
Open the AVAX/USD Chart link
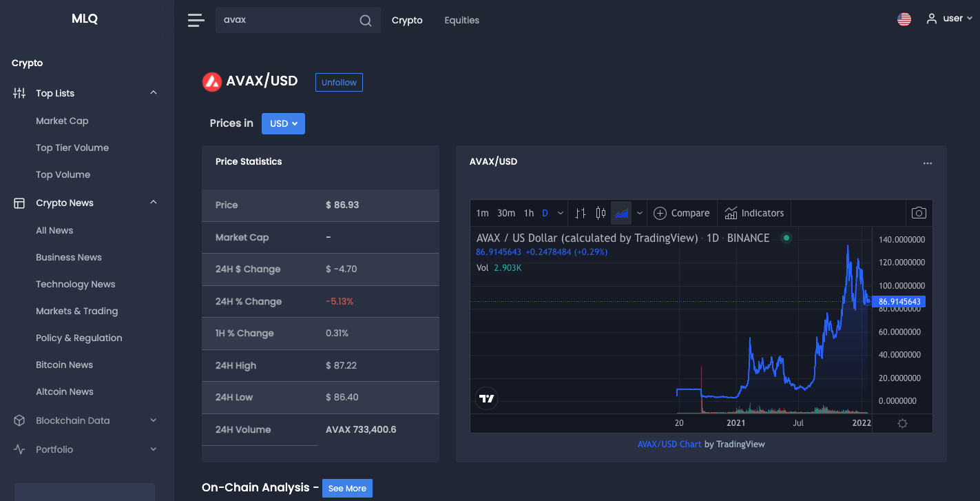click(669, 444)
